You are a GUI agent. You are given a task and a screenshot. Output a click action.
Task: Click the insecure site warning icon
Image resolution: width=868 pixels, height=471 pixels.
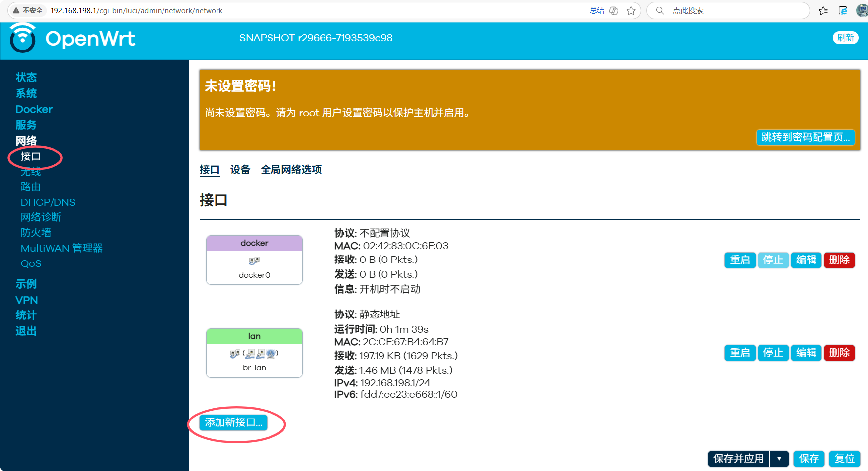pos(16,11)
